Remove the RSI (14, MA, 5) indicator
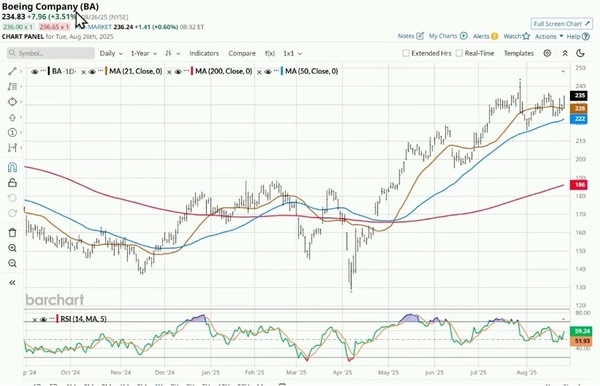The width and height of the screenshot is (600, 386). 34,319
